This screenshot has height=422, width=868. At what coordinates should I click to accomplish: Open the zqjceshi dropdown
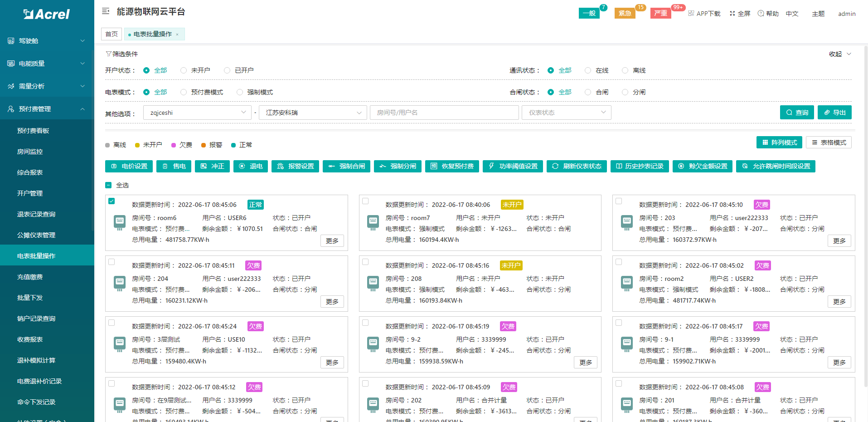tap(197, 113)
